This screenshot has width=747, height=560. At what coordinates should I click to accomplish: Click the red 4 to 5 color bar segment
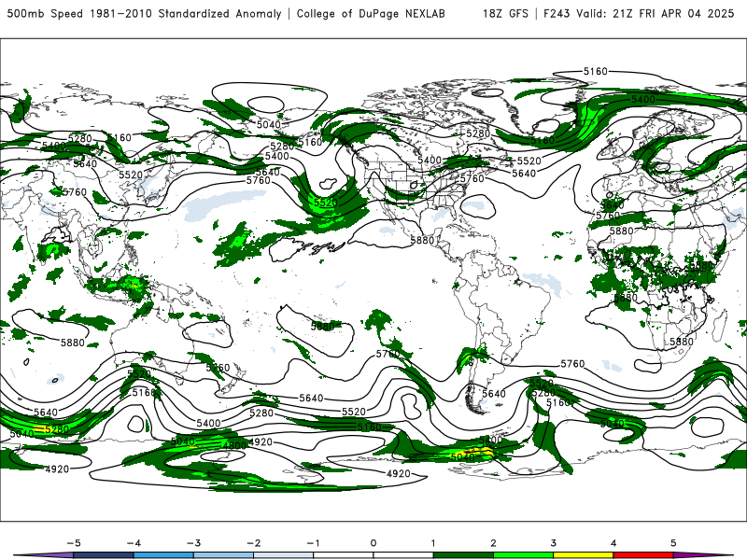point(643,555)
